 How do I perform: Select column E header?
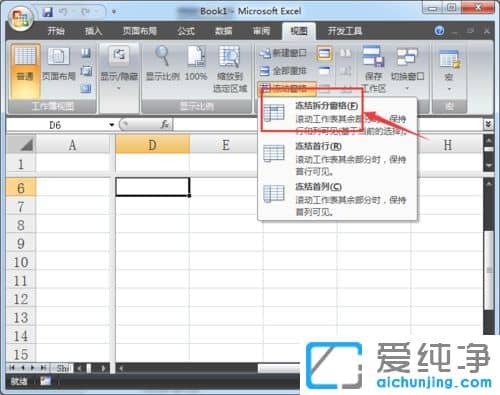226,145
